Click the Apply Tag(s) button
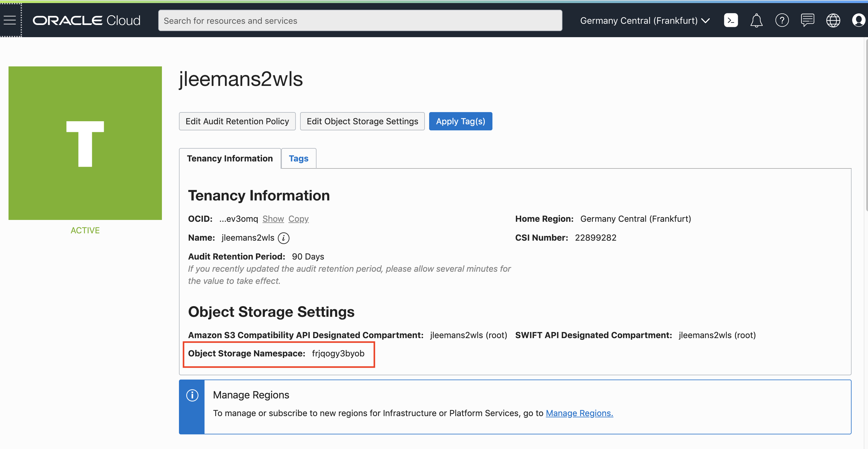The image size is (868, 449). click(x=460, y=122)
